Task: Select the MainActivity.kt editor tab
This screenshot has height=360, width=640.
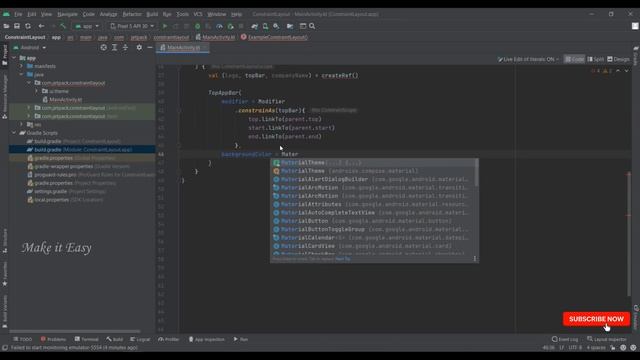Action: click(183, 48)
